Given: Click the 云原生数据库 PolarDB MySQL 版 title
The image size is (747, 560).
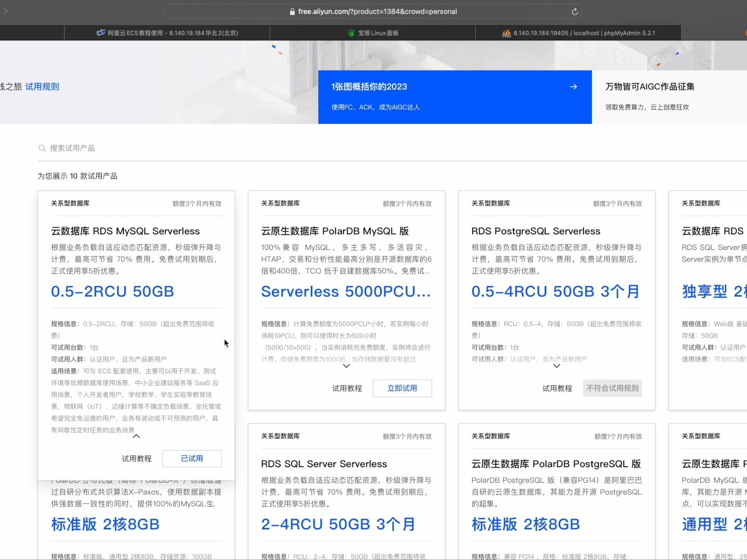Looking at the screenshot, I should (x=335, y=231).
